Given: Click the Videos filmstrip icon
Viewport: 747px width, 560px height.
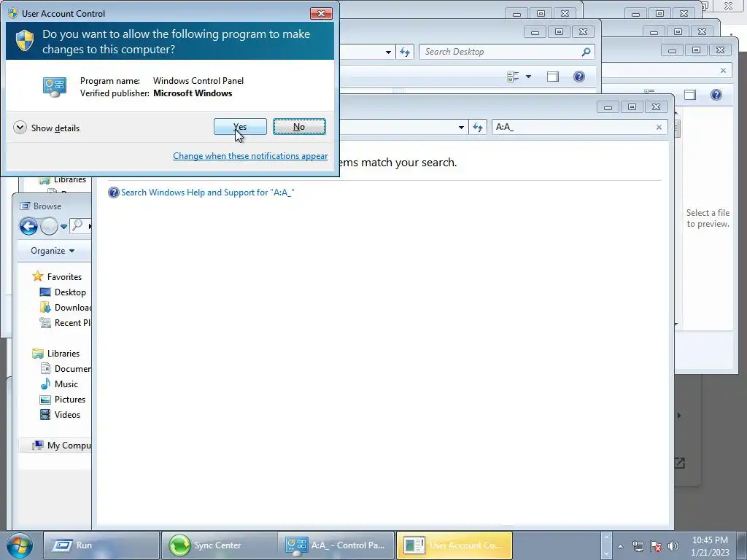Looking at the screenshot, I should 45,414.
